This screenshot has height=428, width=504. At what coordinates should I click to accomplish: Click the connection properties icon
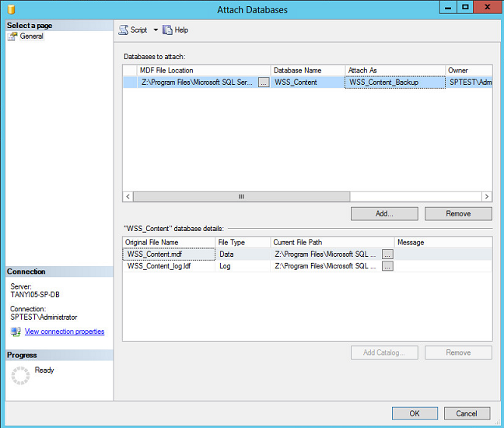[x=15, y=332]
